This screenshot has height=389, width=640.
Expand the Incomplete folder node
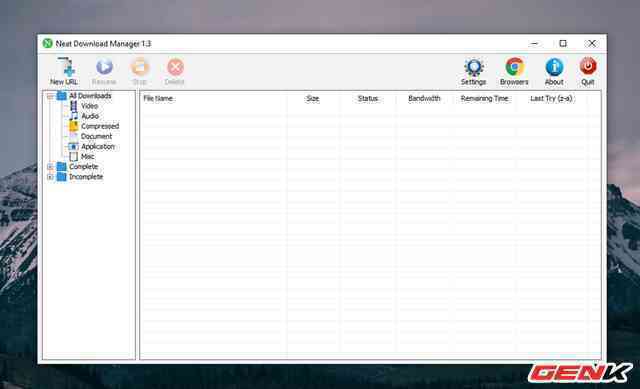(50, 177)
